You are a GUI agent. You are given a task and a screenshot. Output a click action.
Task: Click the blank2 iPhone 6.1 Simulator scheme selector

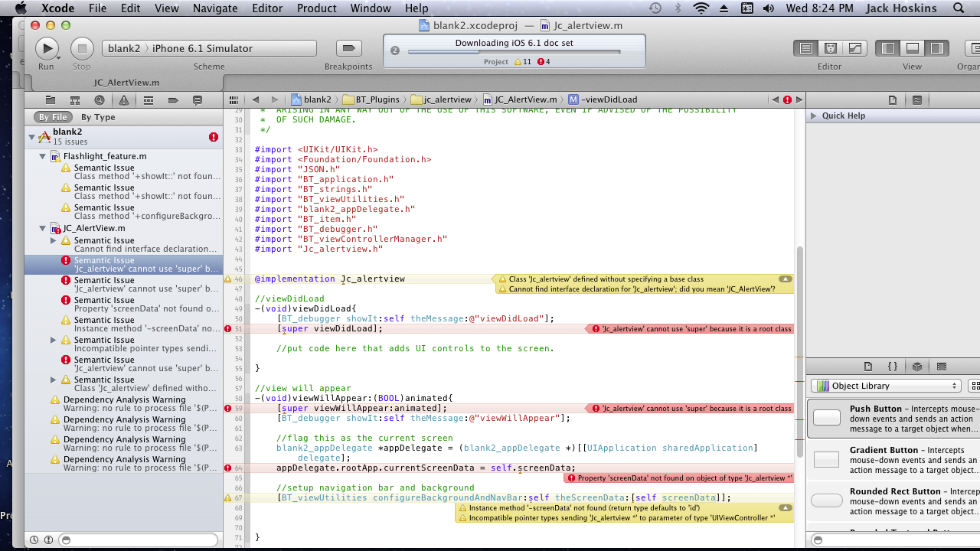pos(209,48)
